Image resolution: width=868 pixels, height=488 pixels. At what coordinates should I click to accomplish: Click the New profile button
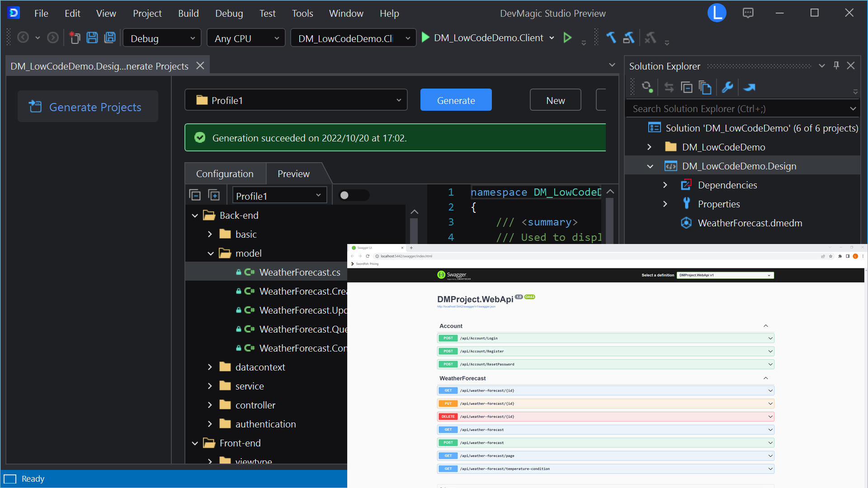tap(555, 100)
